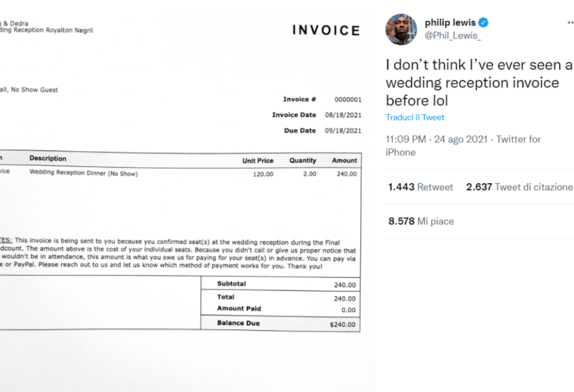Screen dimensions: 574x392
Task: Click the 11:09 PM · 24 ago 2021 timestamp
Action: point(436,139)
